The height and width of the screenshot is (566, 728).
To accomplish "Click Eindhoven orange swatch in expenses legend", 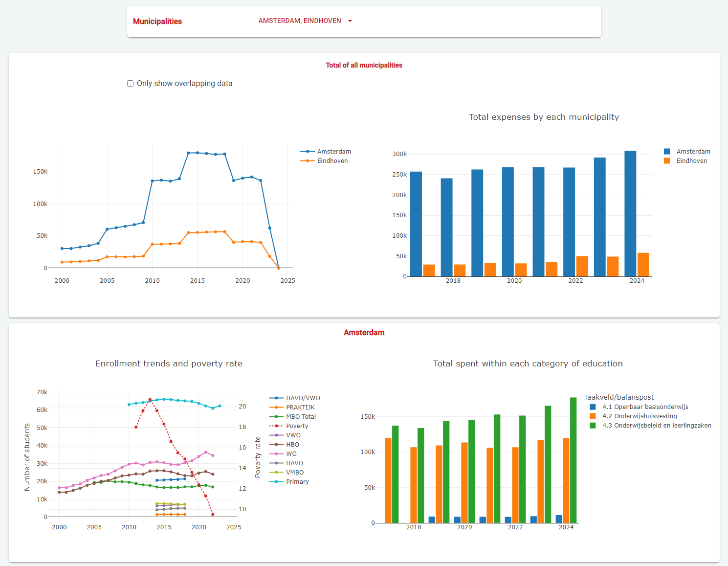I will click(667, 161).
